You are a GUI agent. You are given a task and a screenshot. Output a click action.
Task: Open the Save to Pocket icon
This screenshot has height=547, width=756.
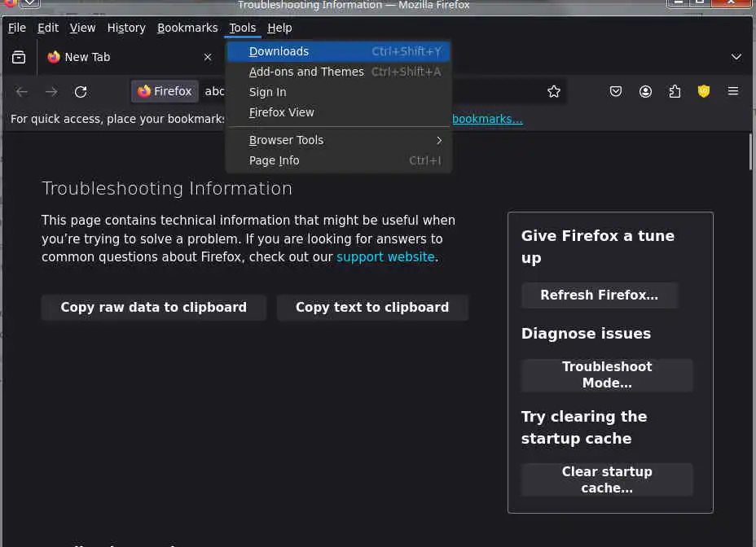pos(616,91)
